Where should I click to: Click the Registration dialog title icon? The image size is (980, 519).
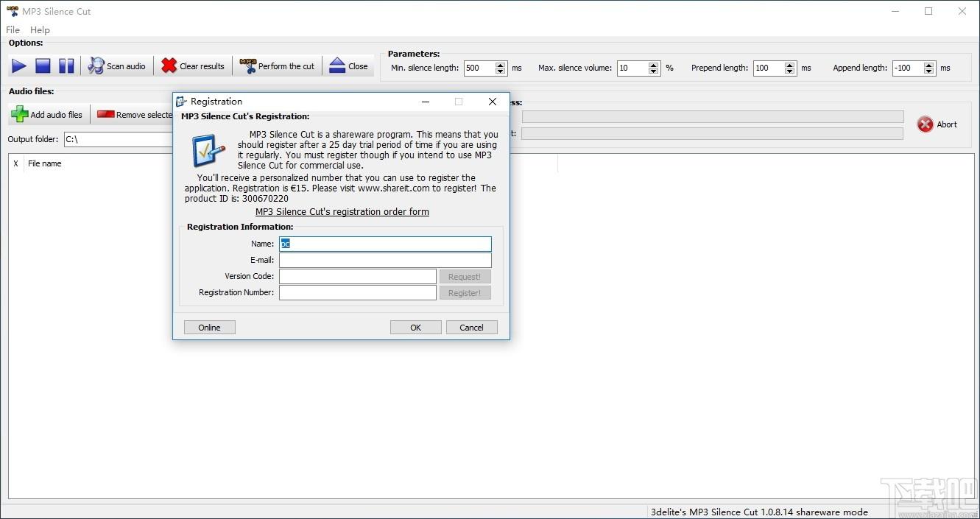tap(181, 102)
